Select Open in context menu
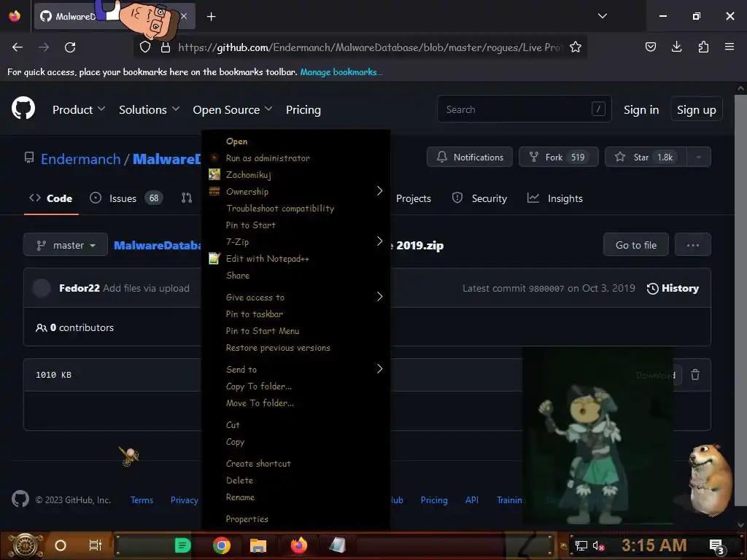Screen dimensions: 747x560 (295, 141)
